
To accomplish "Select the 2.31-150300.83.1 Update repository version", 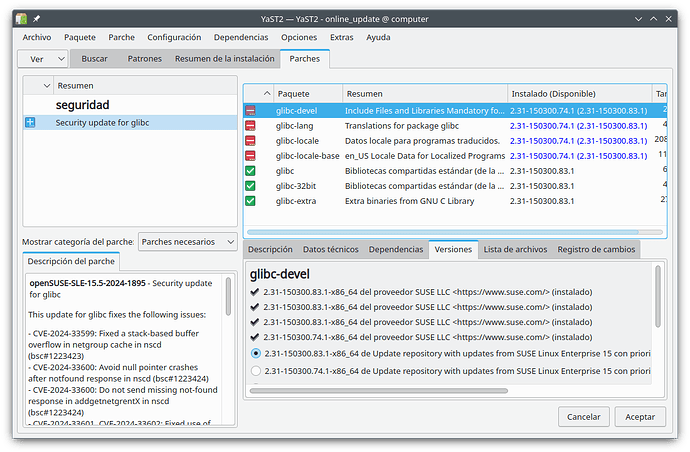I will point(257,353).
